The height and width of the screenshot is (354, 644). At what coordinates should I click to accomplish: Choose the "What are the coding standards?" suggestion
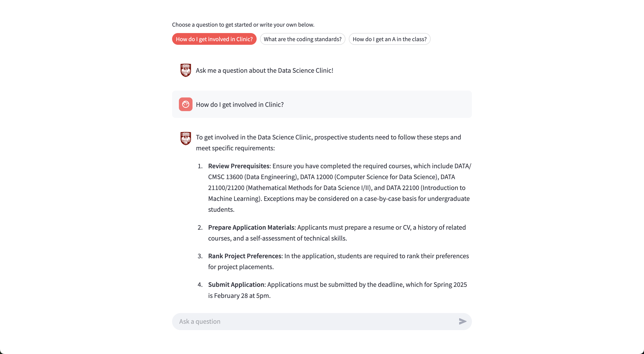point(302,39)
